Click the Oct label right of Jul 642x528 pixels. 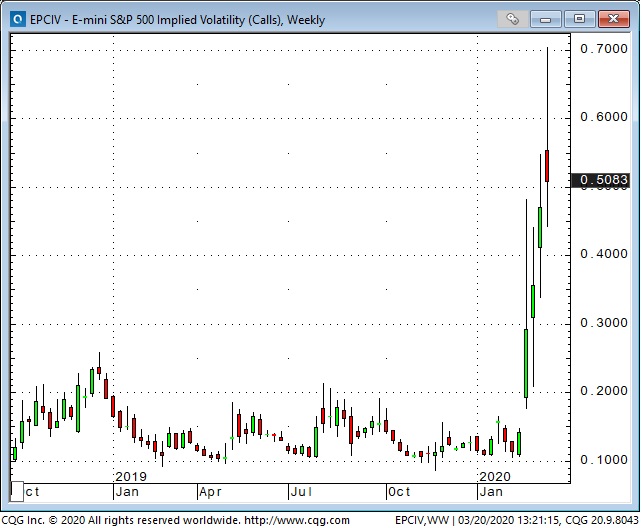point(399,492)
